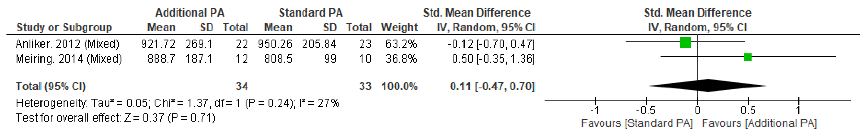868x135 pixels.
Task: Select the Anliker. 2012 (Mixed) study label
Action: (67, 44)
